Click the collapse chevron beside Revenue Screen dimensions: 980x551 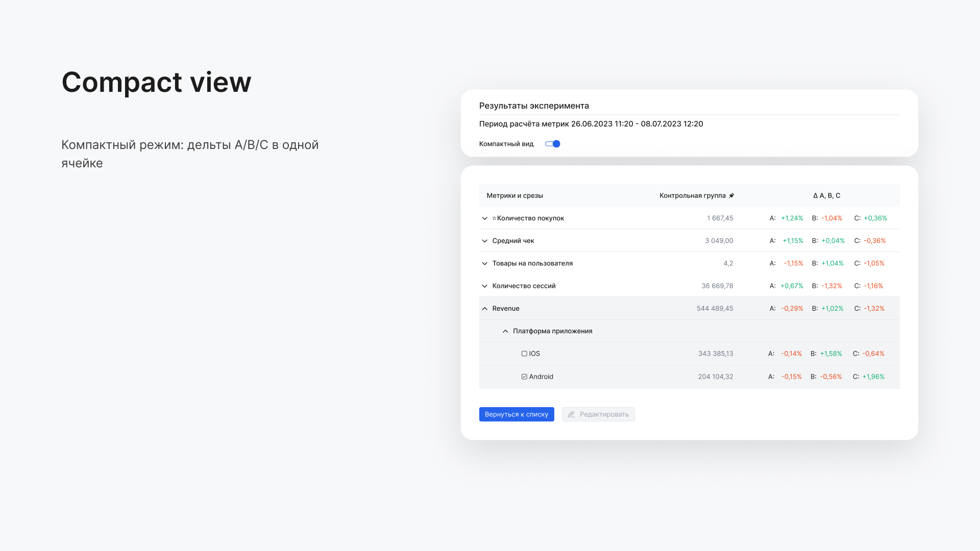click(x=484, y=308)
